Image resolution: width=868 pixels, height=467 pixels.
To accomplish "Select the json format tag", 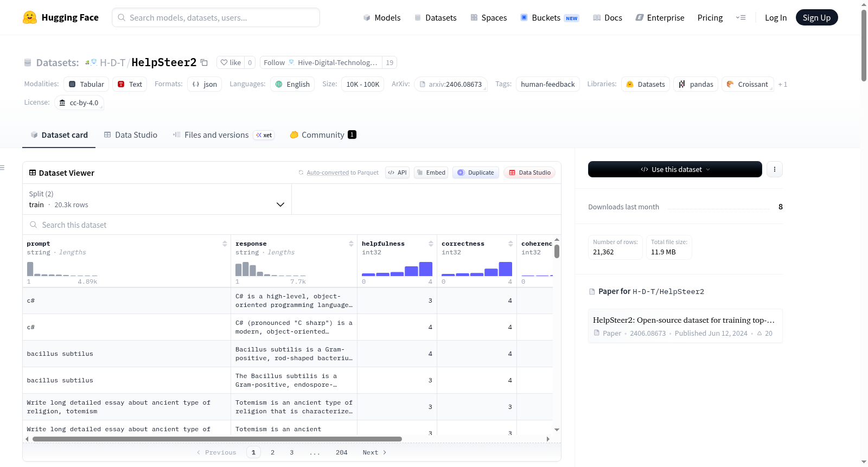I will [x=205, y=84].
